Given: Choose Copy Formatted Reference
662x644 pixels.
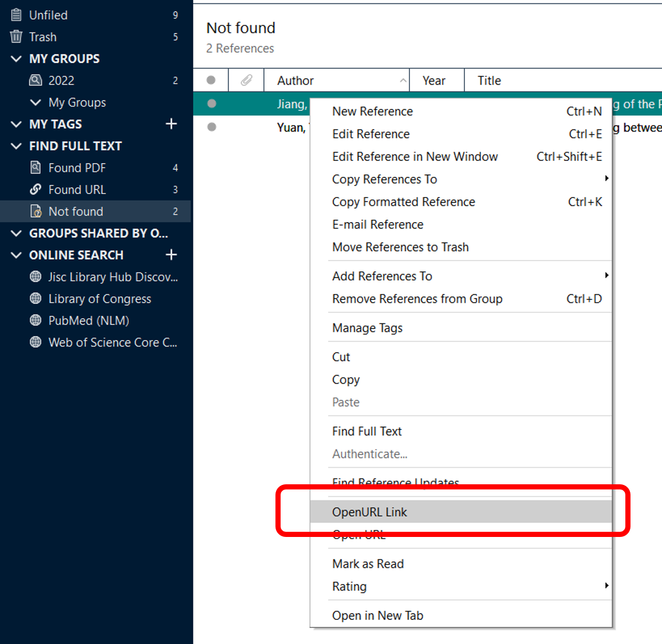Looking at the screenshot, I should [x=461, y=202].
